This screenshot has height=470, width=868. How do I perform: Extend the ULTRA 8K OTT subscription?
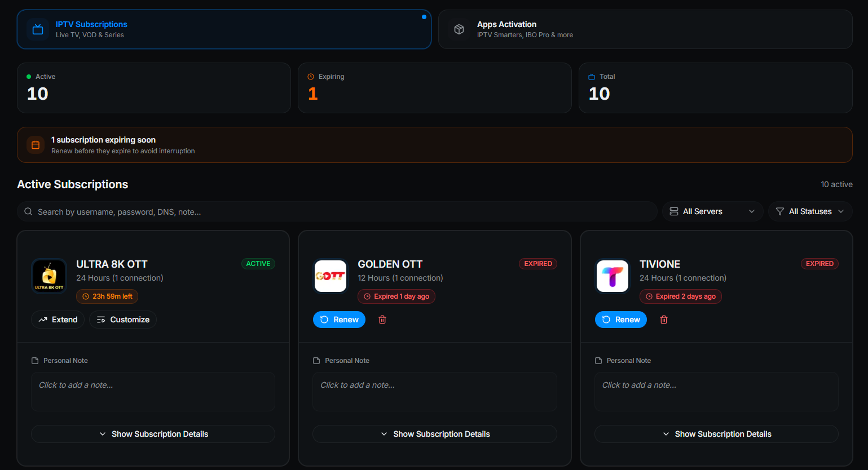click(x=58, y=320)
